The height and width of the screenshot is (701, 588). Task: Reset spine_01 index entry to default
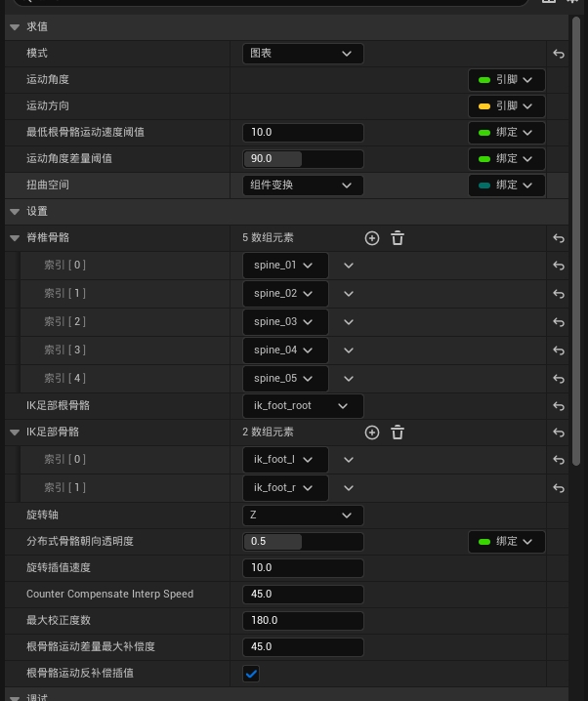559,266
